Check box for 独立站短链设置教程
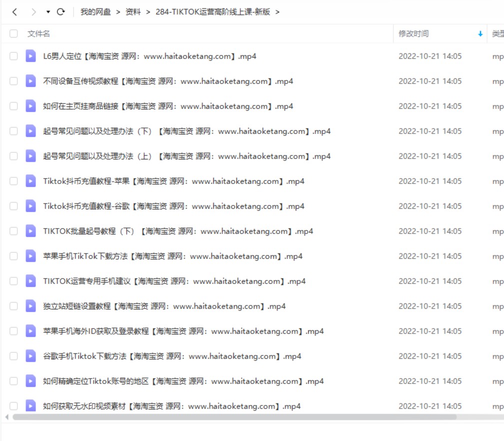Viewport: 504px width, 441px height. tap(13, 306)
